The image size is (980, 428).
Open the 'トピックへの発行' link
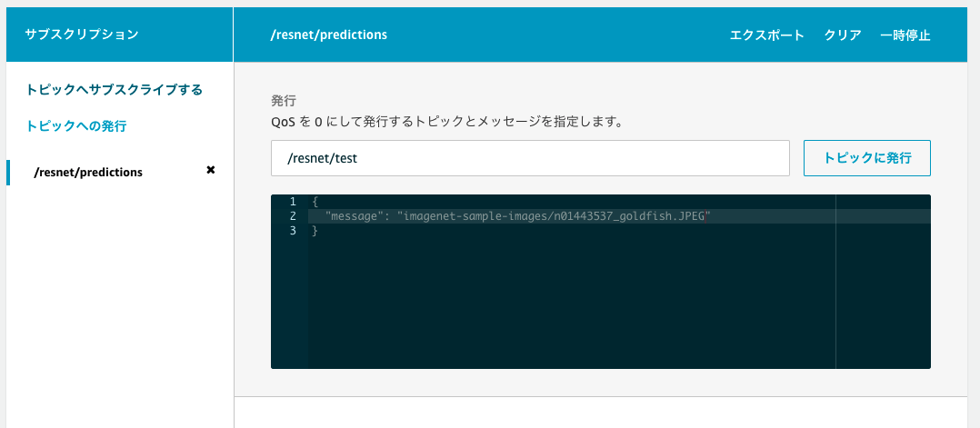[x=76, y=126]
